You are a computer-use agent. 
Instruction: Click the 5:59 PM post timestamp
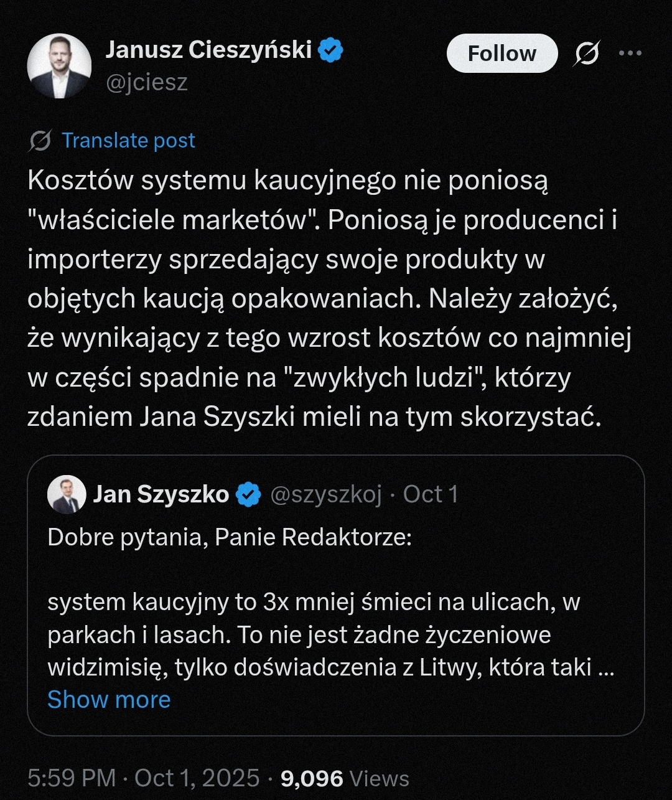point(72,778)
